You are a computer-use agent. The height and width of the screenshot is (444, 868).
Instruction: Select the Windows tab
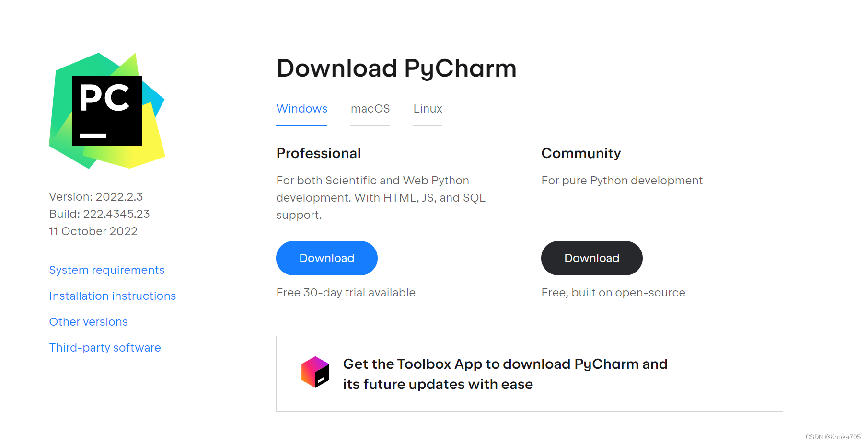tap(301, 109)
